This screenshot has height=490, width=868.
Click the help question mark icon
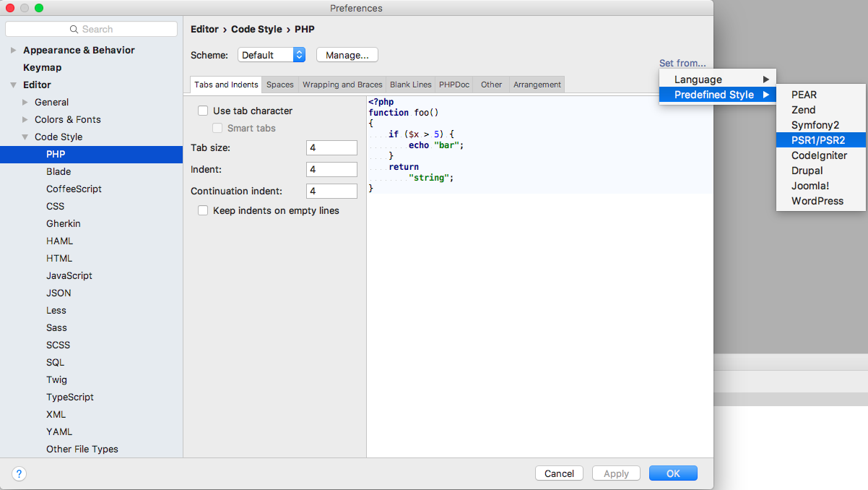(x=19, y=473)
